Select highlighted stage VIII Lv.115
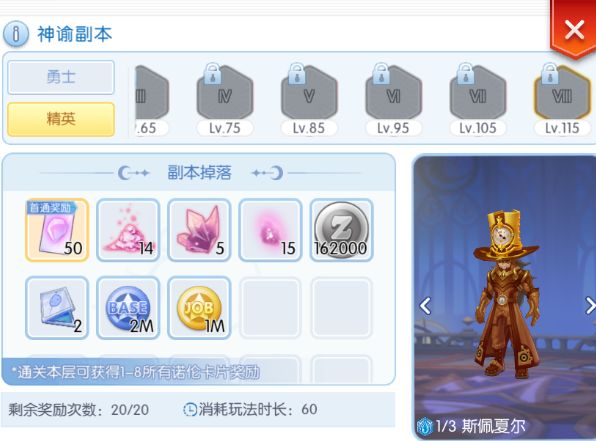 (x=562, y=100)
